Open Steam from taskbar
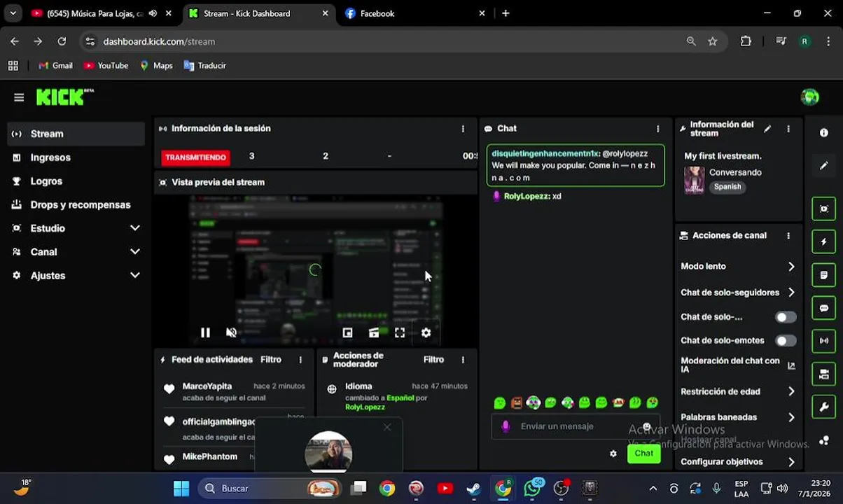The image size is (843, 504). [474, 488]
